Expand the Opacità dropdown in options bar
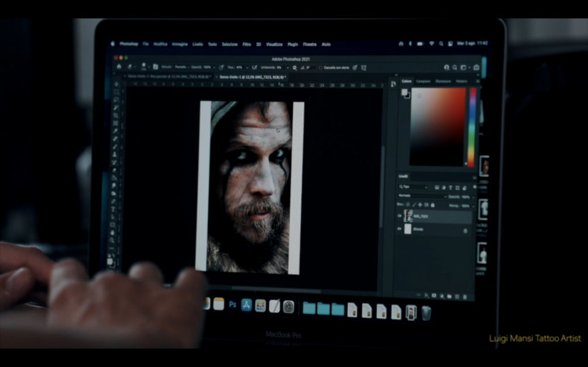588x367 pixels. tap(213, 67)
